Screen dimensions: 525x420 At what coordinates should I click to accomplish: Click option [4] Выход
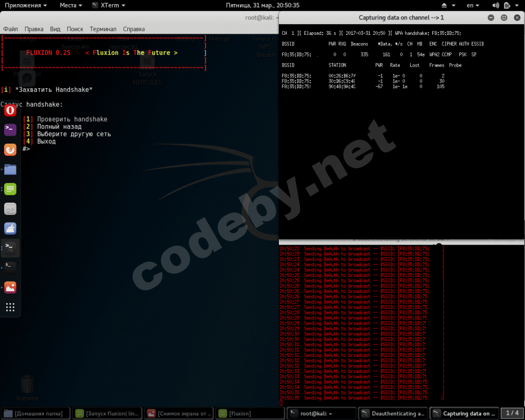coord(39,142)
